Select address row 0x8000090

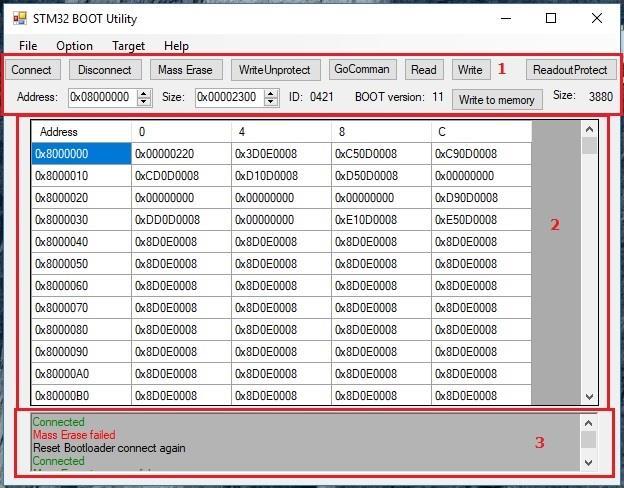81,352
